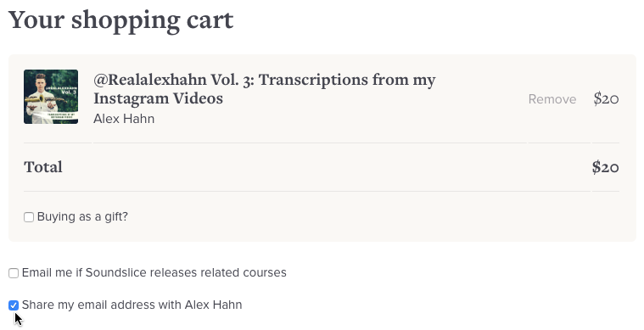Enable the Soundslice related courses email checkbox
Screen dimensions: 644x330
click(x=14, y=273)
